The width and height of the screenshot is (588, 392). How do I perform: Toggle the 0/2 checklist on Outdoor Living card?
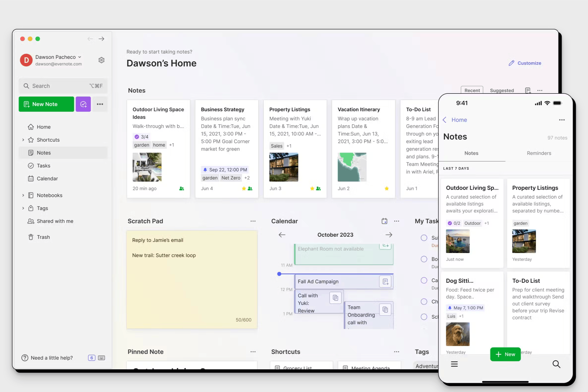click(x=453, y=223)
